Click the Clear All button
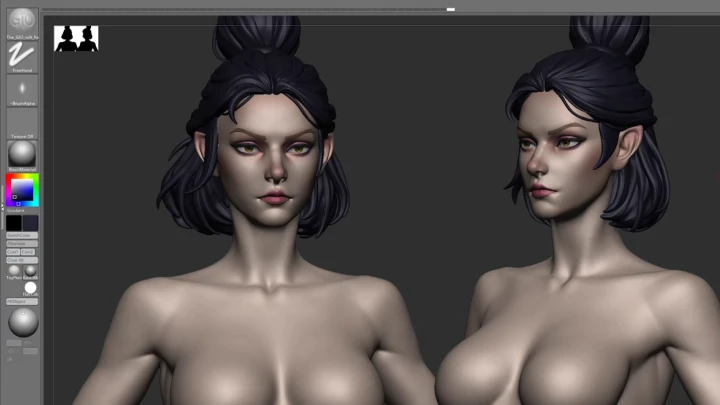 tap(22, 260)
